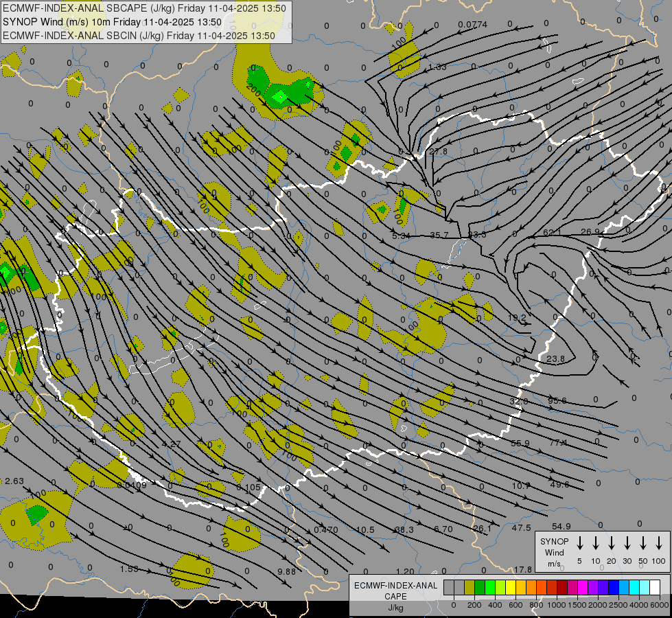Click the 54.9 value on the map

coord(561,526)
